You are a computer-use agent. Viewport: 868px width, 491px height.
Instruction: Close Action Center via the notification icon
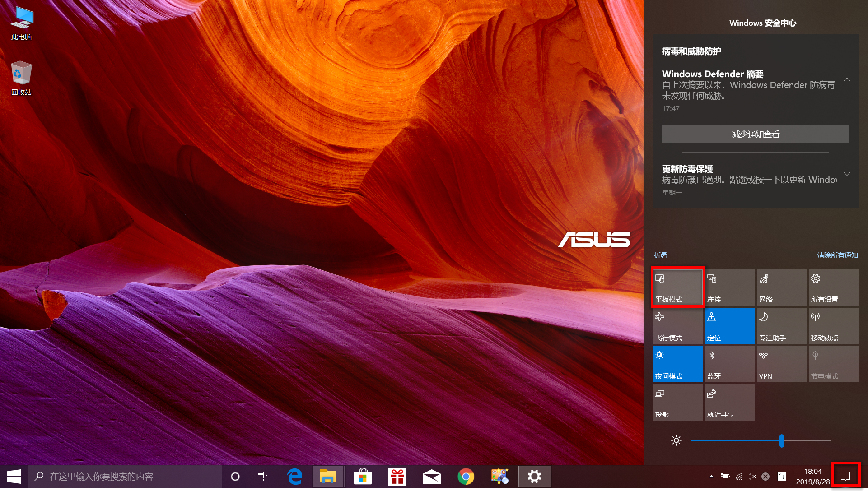click(846, 476)
